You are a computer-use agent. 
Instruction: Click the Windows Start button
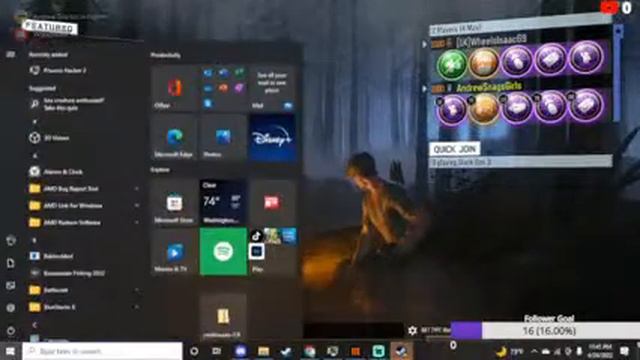11,351
